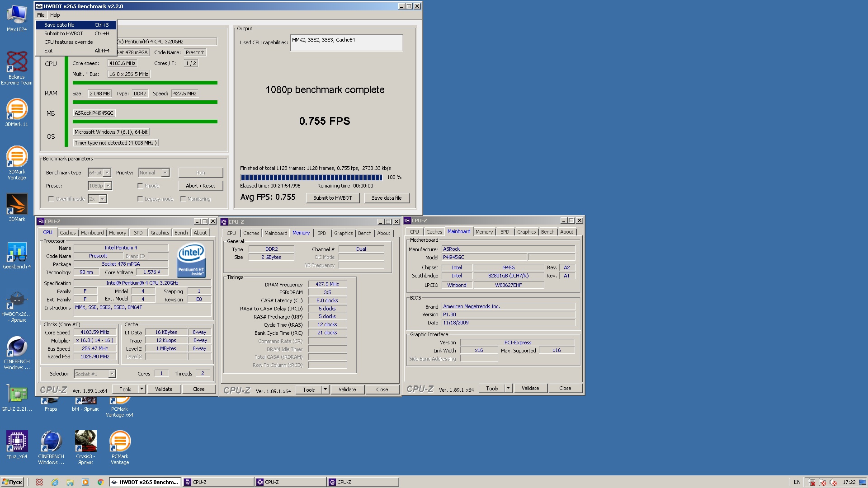Image resolution: width=868 pixels, height=488 pixels.
Task: Click Validate in the first CPU-Z window
Action: [x=164, y=389]
